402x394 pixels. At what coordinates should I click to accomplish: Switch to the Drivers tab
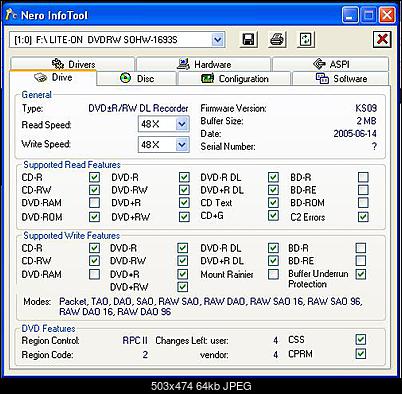point(73,64)
